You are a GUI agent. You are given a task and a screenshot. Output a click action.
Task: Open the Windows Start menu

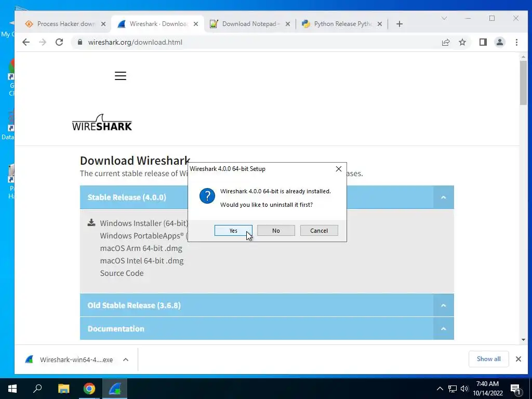click(x=12, y=389)
